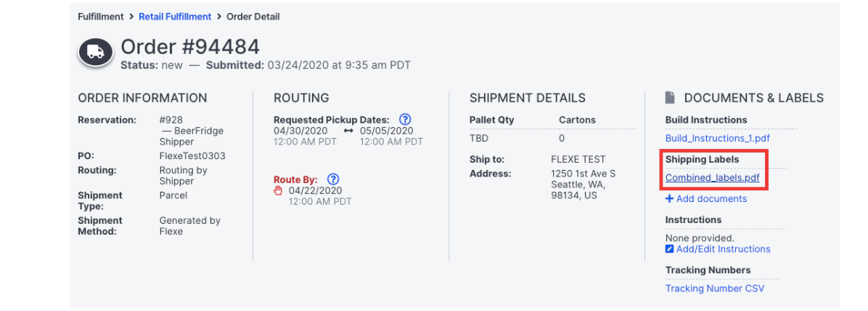Click the edit icon before Add/Edit Instructions

coord(669,249)
